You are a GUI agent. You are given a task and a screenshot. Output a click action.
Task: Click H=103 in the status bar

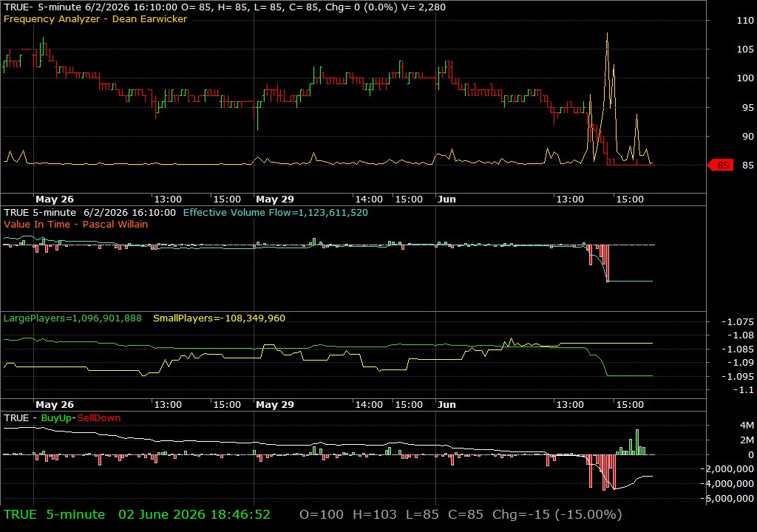click(375, 514)
